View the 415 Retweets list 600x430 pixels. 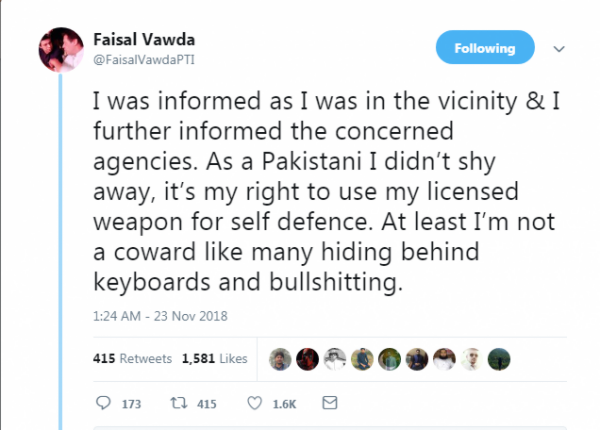coord(132,358)
